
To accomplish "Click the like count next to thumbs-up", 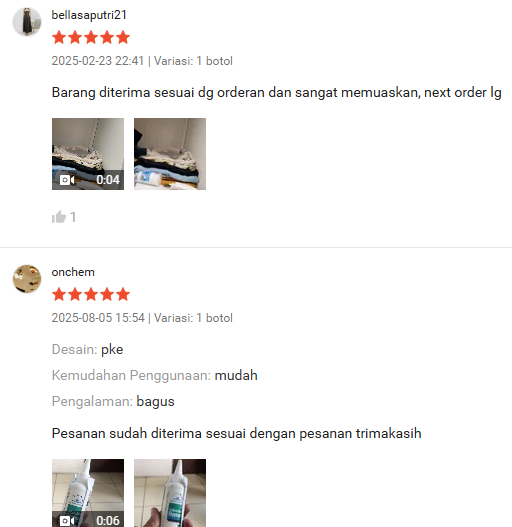I will point(73,217).
